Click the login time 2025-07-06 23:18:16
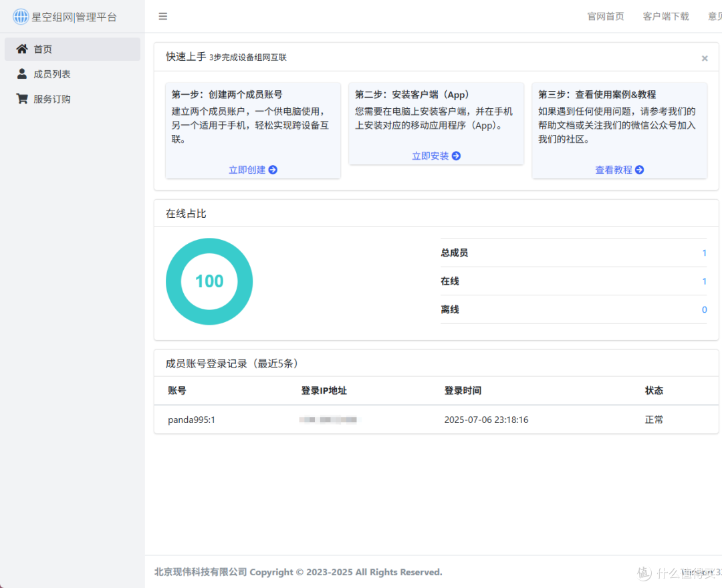Screen dimensions: 722x588 486,420
